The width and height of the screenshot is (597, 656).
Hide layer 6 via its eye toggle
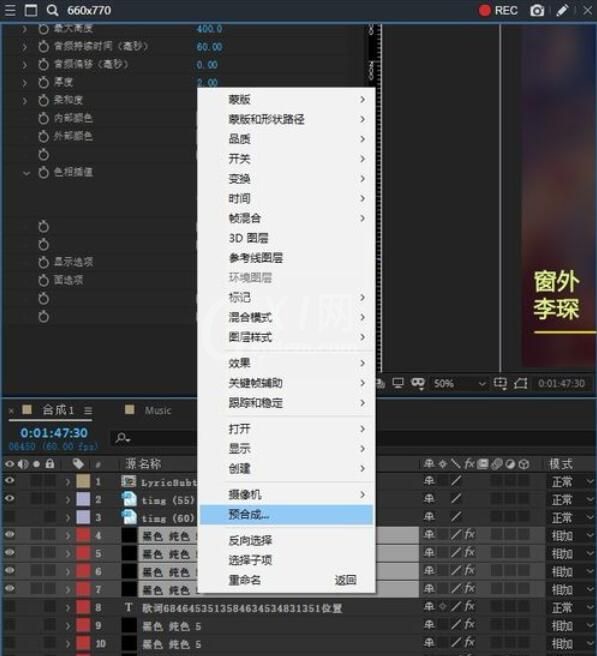[9, 571]
